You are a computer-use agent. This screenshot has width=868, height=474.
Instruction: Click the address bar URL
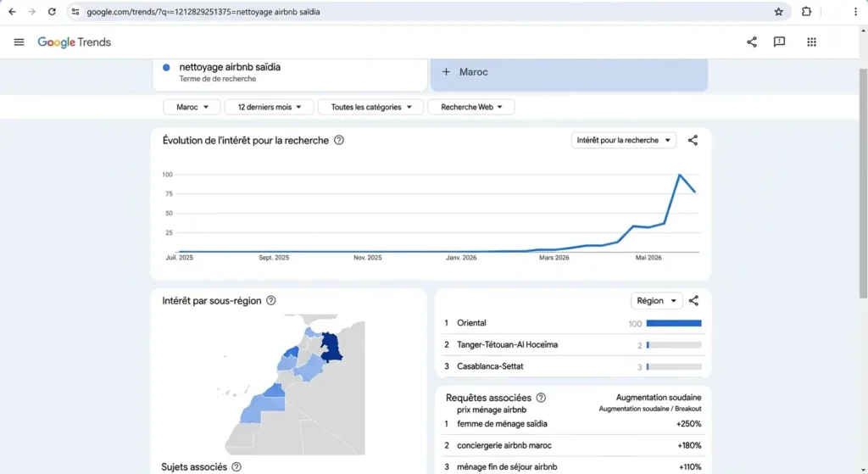coord(203,12)
